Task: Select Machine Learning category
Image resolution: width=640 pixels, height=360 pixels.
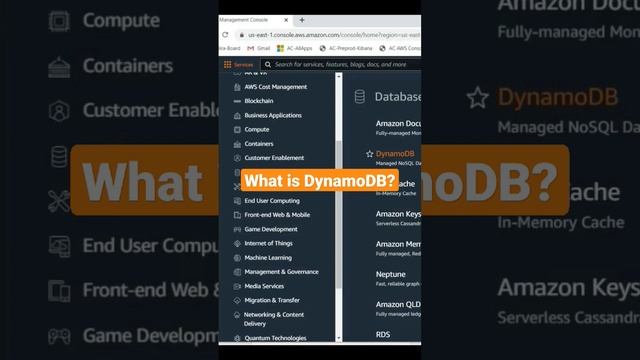Action: (268, 258)
